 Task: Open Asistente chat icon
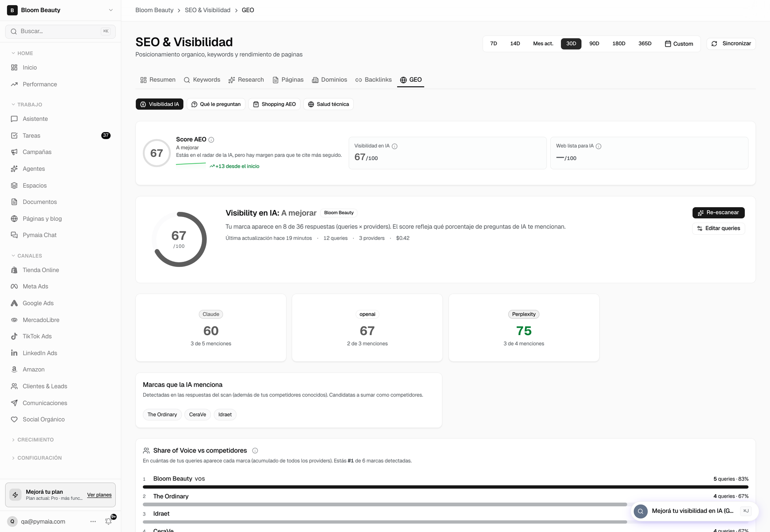coord(14,119)
